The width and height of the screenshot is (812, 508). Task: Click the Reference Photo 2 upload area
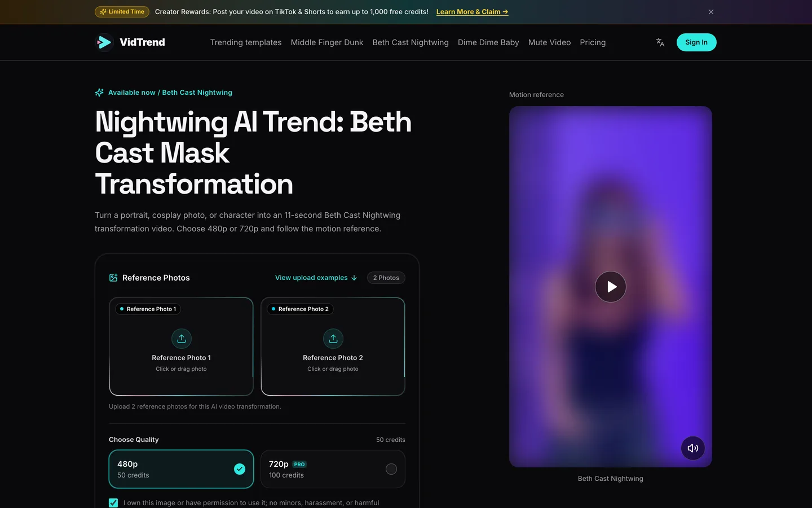click(333, 347)
